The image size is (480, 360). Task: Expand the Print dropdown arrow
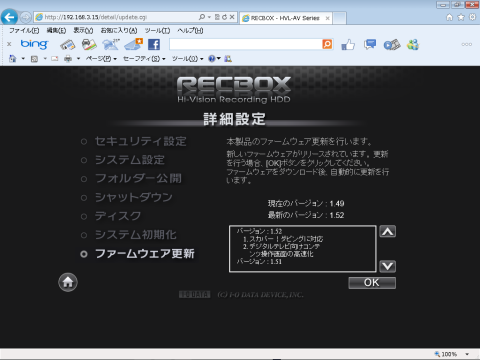point(79,59)
